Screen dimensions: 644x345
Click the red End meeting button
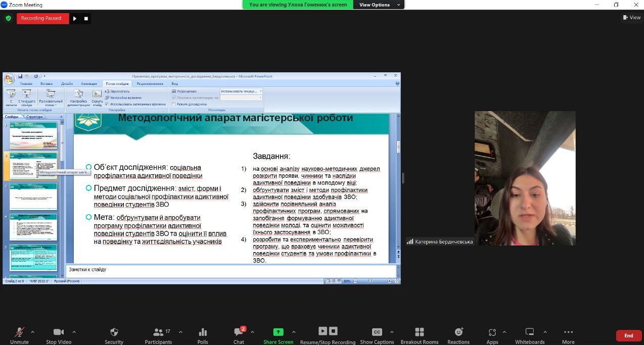pos(628,335)
